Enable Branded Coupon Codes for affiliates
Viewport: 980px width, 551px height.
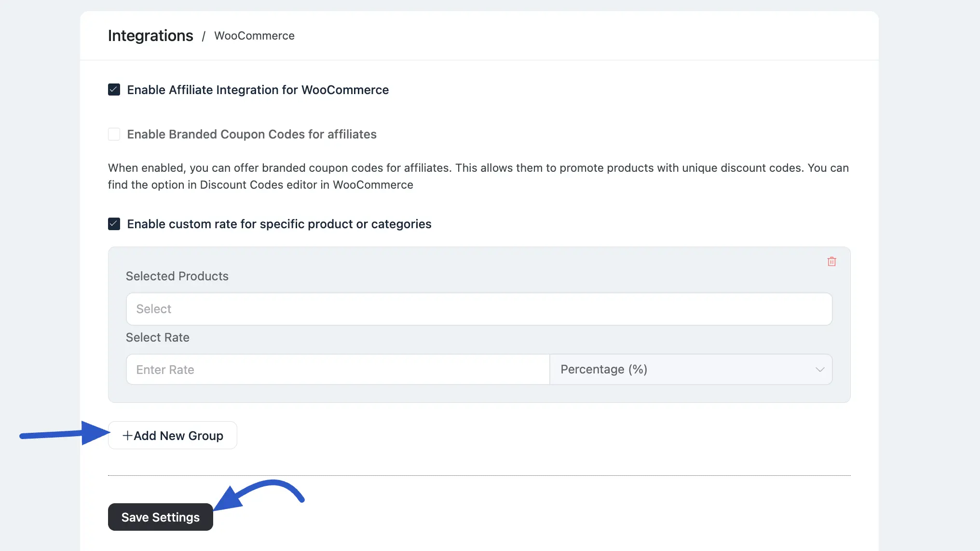[114, 134]
